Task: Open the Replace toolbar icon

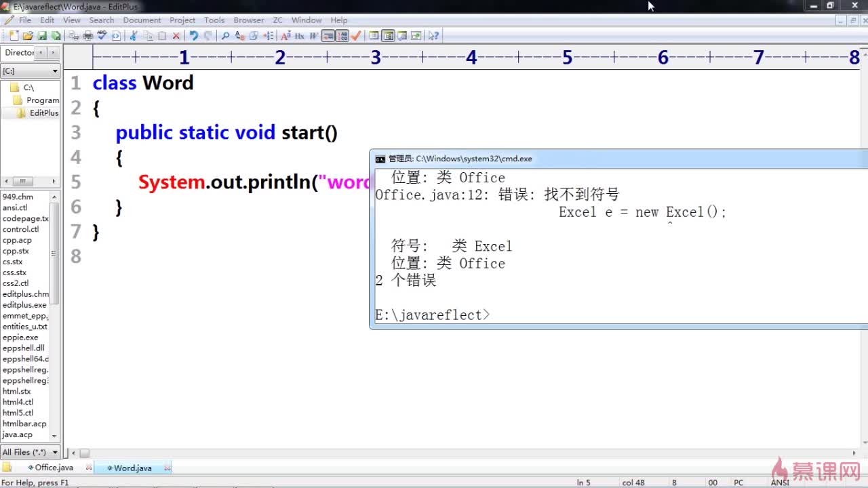Action: point(240,35)
